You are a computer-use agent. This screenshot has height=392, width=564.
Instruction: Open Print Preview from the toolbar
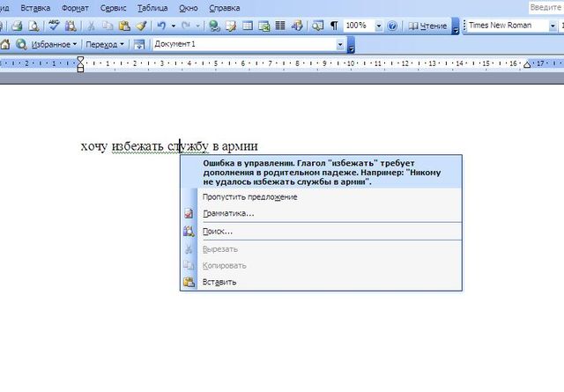[32, 26]
